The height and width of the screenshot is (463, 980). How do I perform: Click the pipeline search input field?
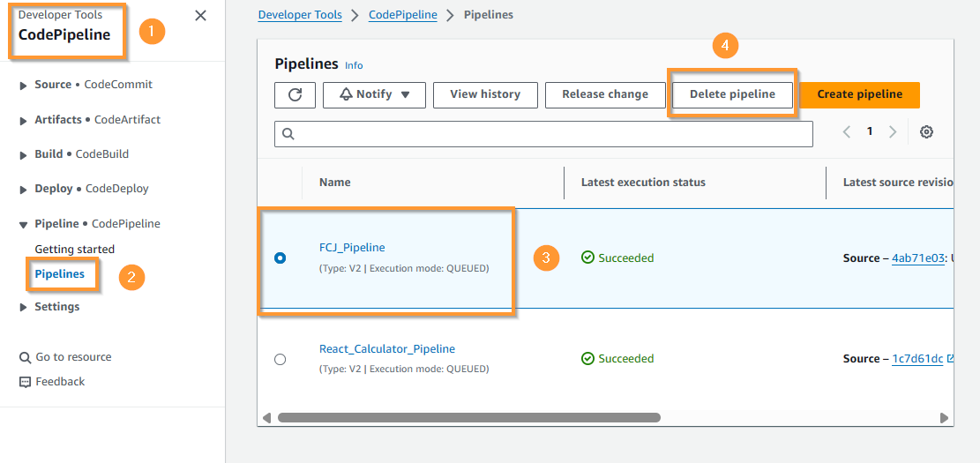[543, 134]
